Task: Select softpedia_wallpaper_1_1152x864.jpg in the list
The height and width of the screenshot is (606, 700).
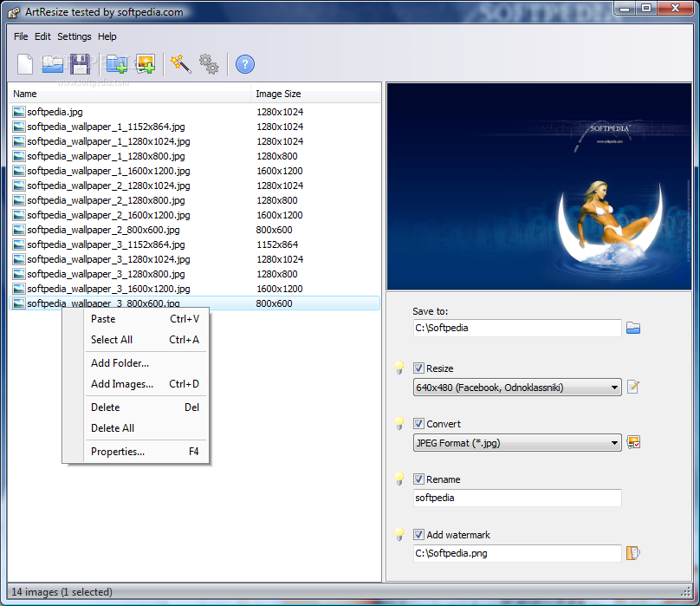Action: (x=106, y=127)
